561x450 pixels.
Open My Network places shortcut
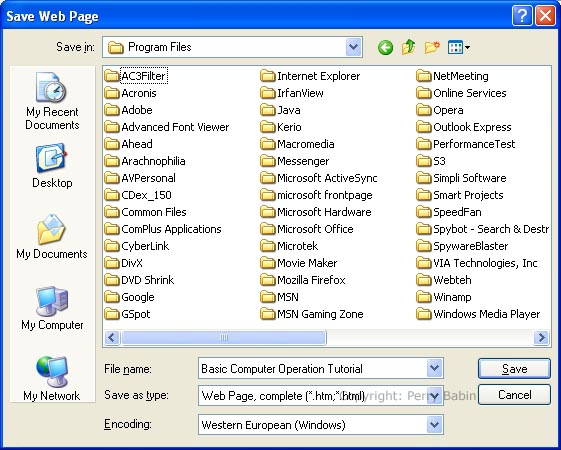[52, 378]
